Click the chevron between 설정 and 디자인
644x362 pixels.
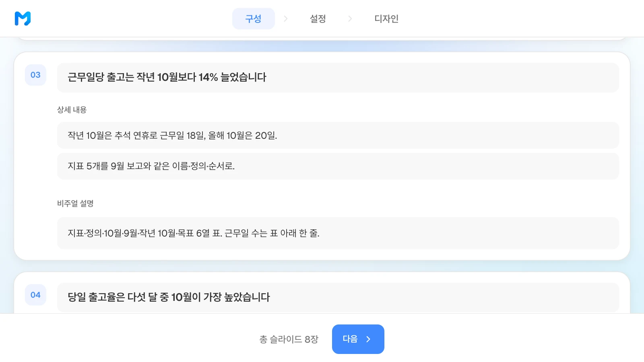[350, 19]
